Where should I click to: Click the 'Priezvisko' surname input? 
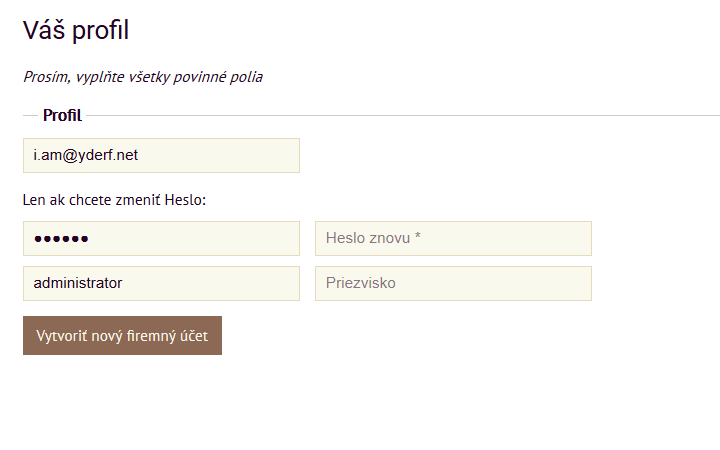pos(453,283)
